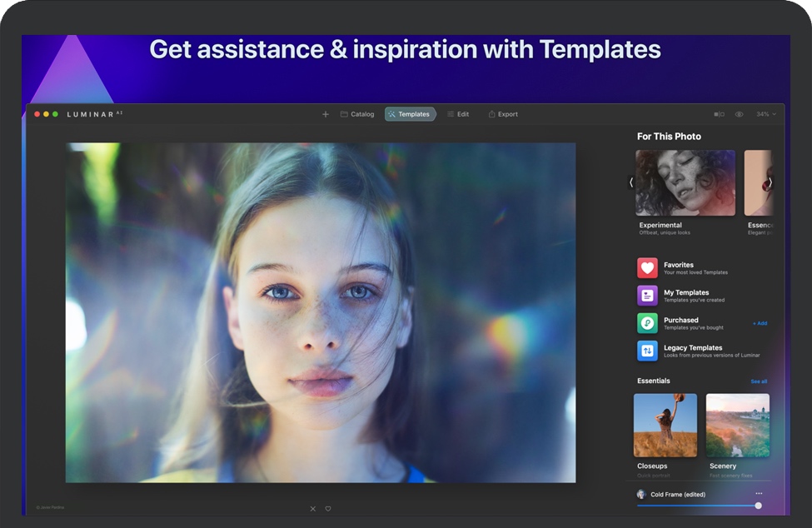812x528 pixels.
Task: Open Favorites via the red heart icon
Action: 647,268
